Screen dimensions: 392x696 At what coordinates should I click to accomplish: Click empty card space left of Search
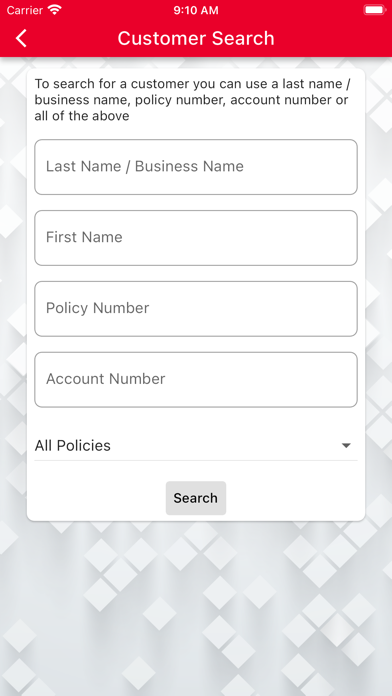[x=96, y=498]
